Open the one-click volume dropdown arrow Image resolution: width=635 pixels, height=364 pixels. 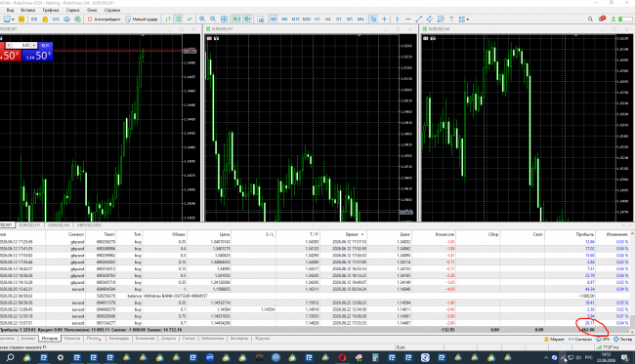[x=34, y=45]
